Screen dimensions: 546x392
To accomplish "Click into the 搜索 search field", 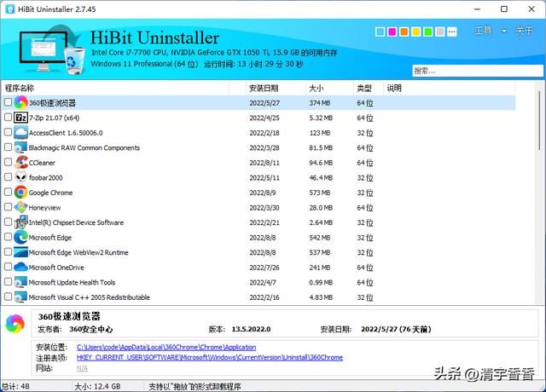I will coord(478,71).
